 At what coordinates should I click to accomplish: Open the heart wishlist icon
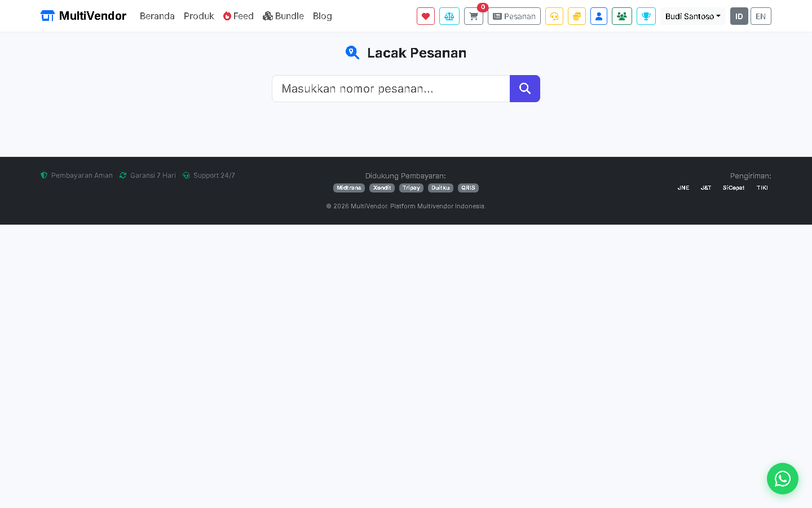[426, 16]
